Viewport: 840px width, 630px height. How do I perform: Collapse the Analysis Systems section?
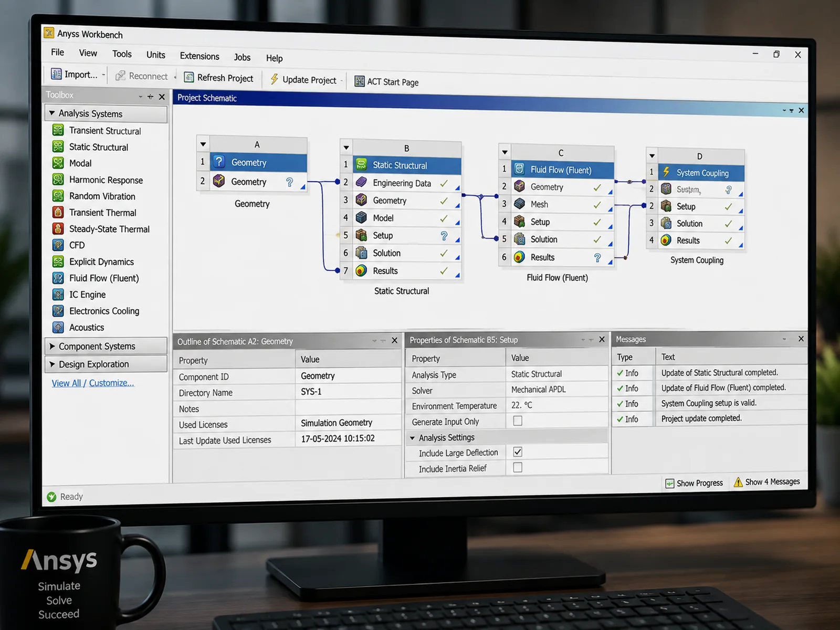coord(52,113)
